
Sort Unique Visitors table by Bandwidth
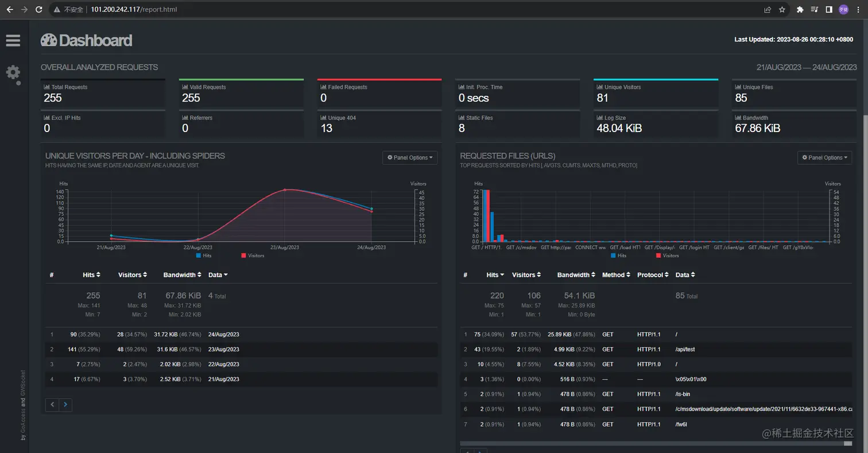click(x=183, y=275)
